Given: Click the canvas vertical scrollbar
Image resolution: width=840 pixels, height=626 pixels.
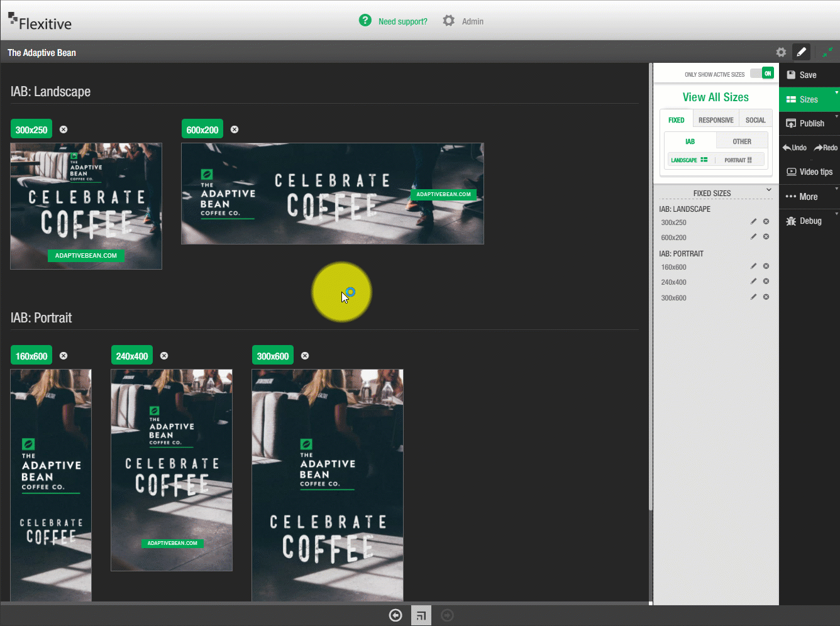Looking at the screenshot, I should coord(650,287).
